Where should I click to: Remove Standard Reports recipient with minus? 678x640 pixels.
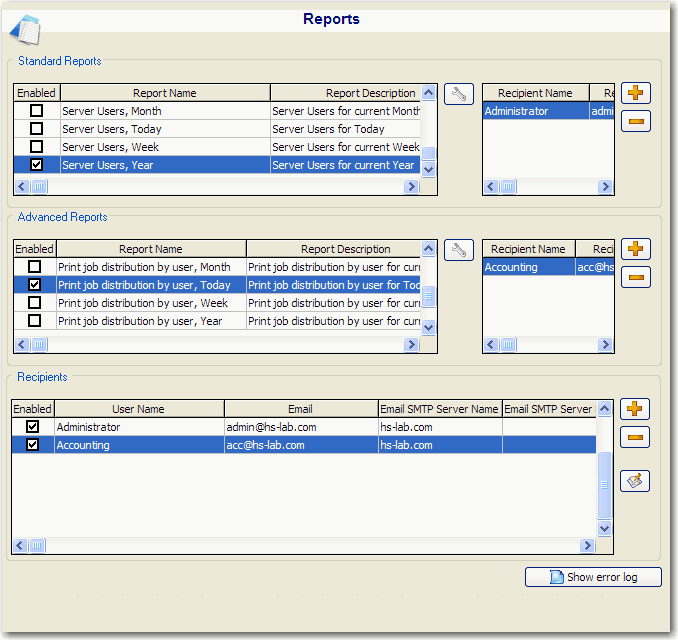pos(636,121)
